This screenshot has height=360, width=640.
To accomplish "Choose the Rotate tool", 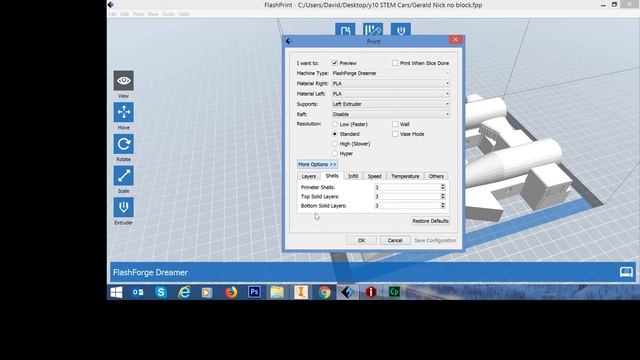I will point(123,144).
